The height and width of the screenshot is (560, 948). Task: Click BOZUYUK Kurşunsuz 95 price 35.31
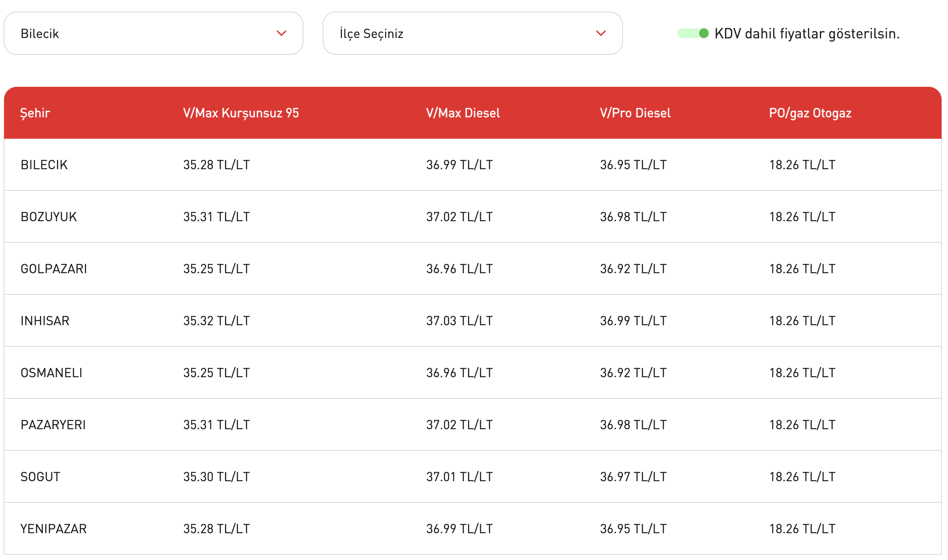(x=216, y=217)
